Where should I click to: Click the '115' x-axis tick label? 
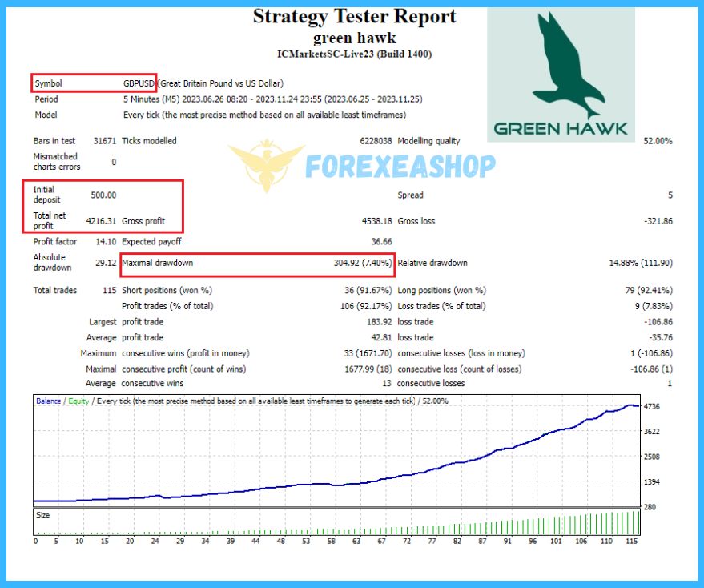631,541
